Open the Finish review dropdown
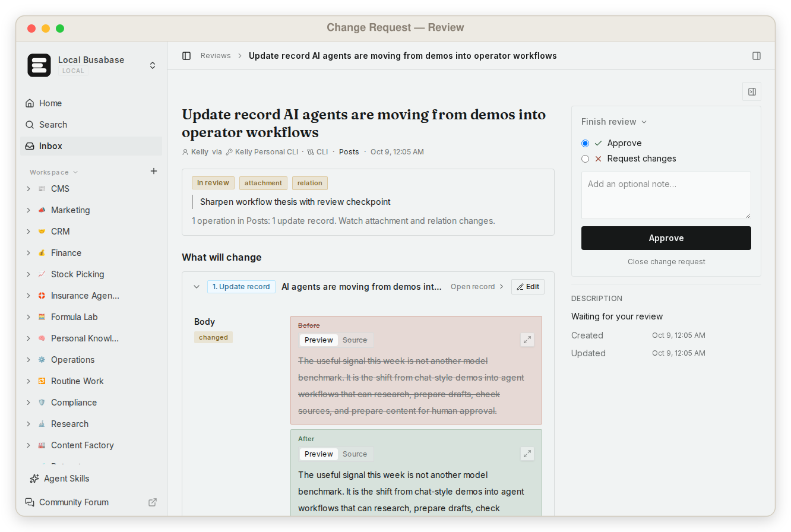The image size is (791, 532). click(x=614, y=122)
